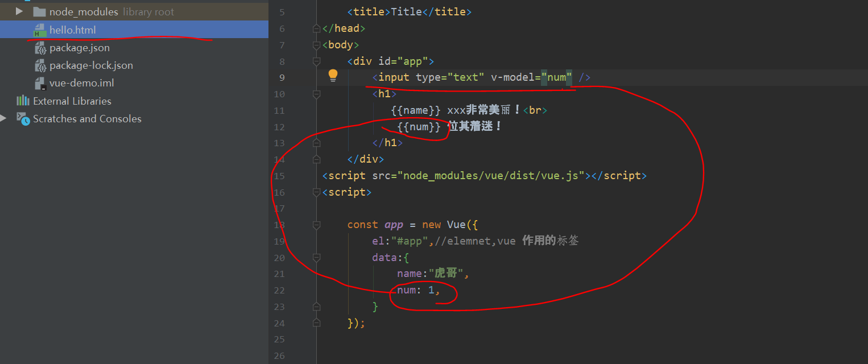868x364 pixels.
Task: Collapse the data object fold on line 20
Action: tap(317, 258)
